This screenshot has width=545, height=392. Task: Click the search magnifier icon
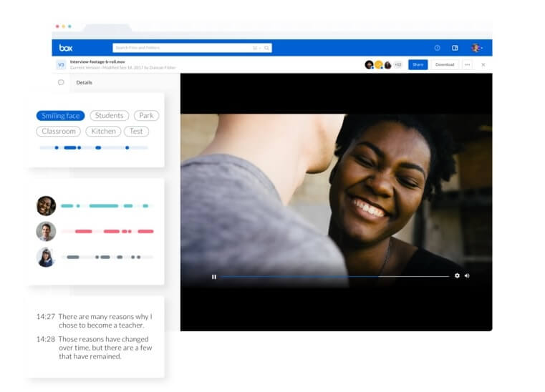pos(267,48)
